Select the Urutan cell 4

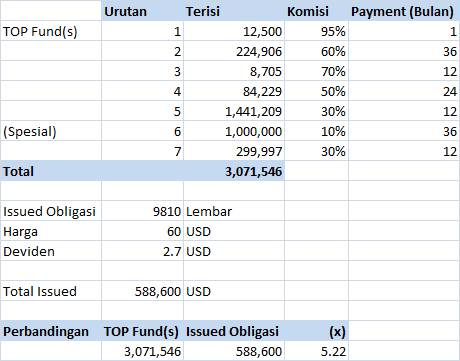(142, 91)
